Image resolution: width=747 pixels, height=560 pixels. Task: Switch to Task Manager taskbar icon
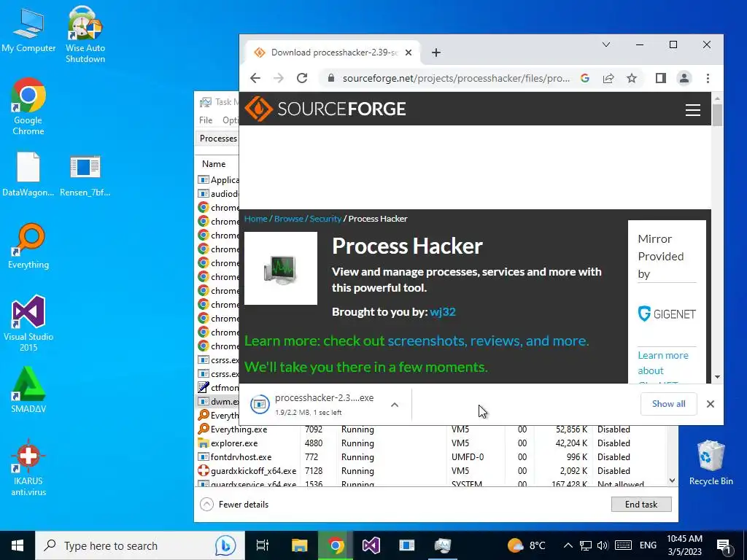(443, 545)
